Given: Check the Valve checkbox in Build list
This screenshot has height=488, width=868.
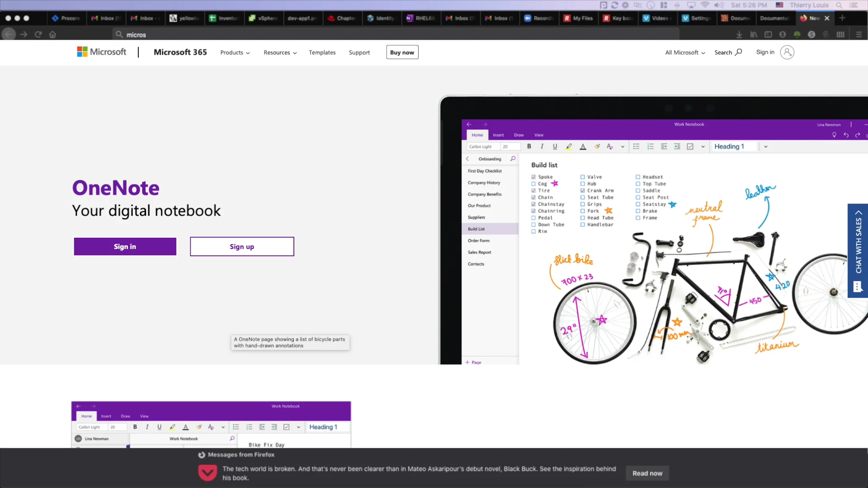Looking at the screenshot, I should 583,177.
